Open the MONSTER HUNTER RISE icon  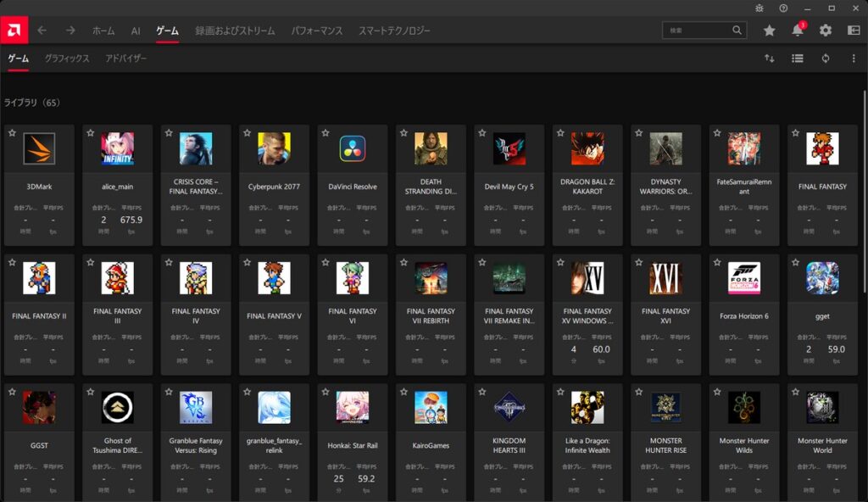[x=666, y=407]
